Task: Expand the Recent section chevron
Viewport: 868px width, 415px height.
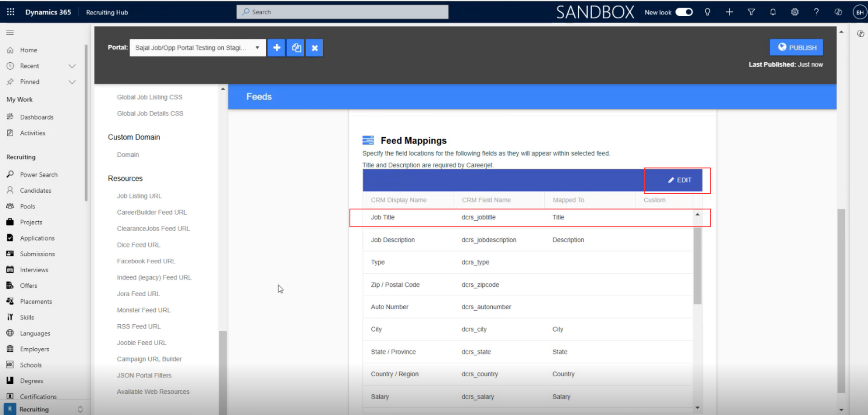Action: (72, 66)
